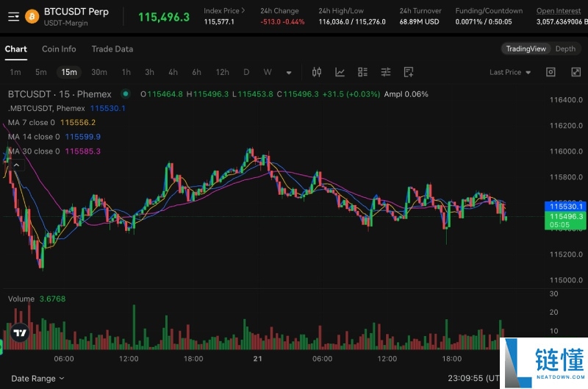This screenshot has width=588, height=389.
Task: Click the 24h Turnover 68.89M USD value
Action: tap(419, 22)
